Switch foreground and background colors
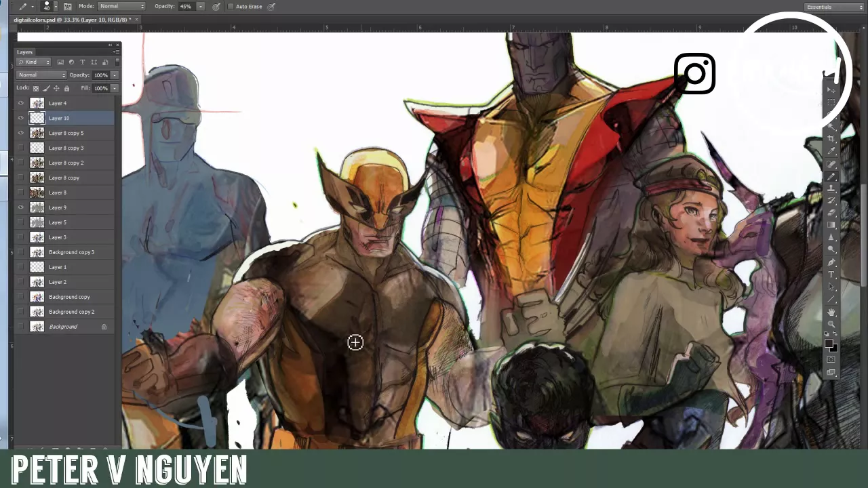The height and width of the screenshot is (488, 868). click(x=835, y=333)
